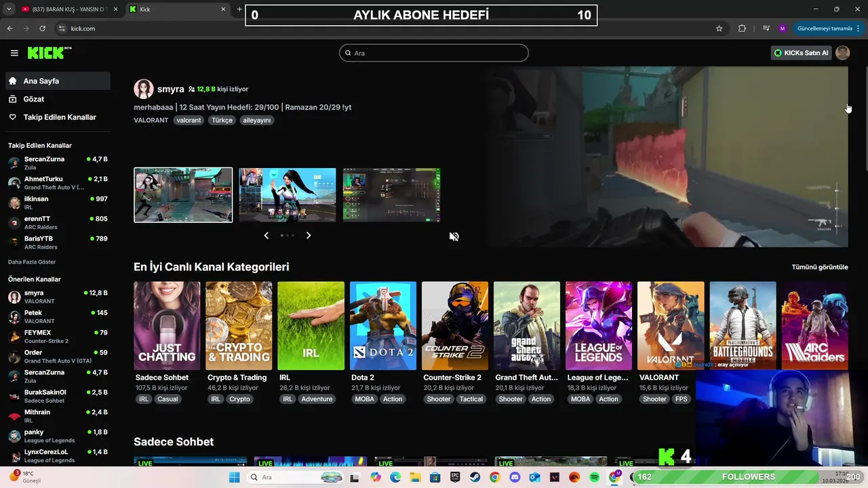868x488 pixels.
Task: Go back in browser
Action: tap(9, 28)
